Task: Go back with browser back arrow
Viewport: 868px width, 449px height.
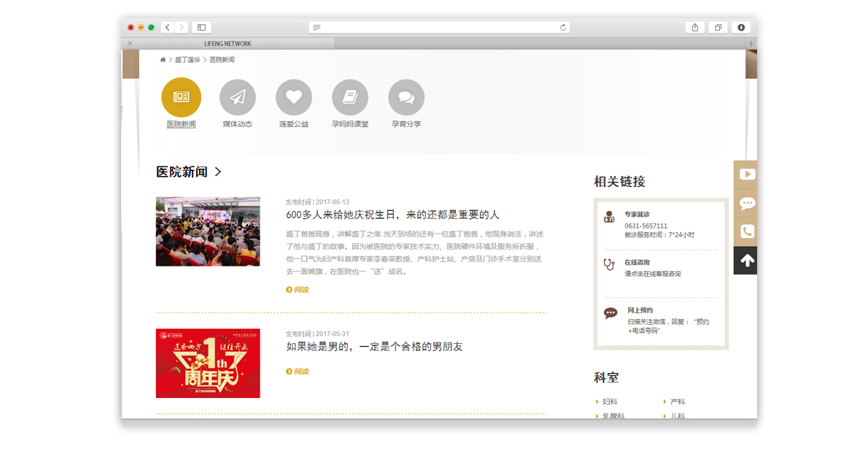Action: pos(168,27)
